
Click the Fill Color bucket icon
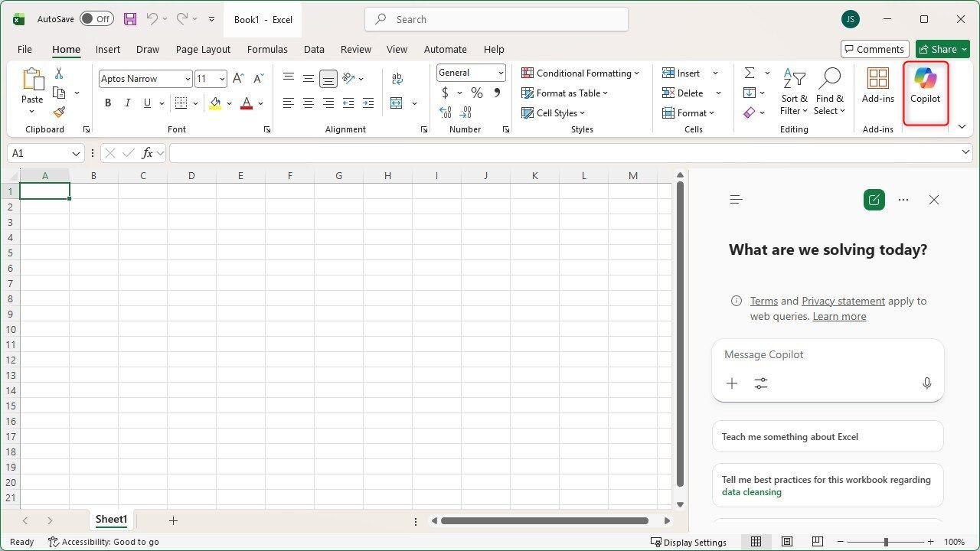(x=215, y=103)
